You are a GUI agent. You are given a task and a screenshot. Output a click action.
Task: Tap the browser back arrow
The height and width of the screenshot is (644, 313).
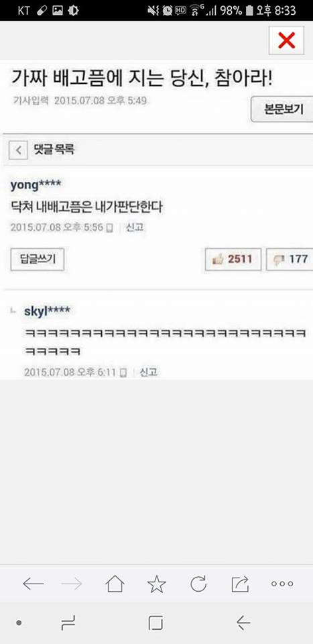(34, 584)
